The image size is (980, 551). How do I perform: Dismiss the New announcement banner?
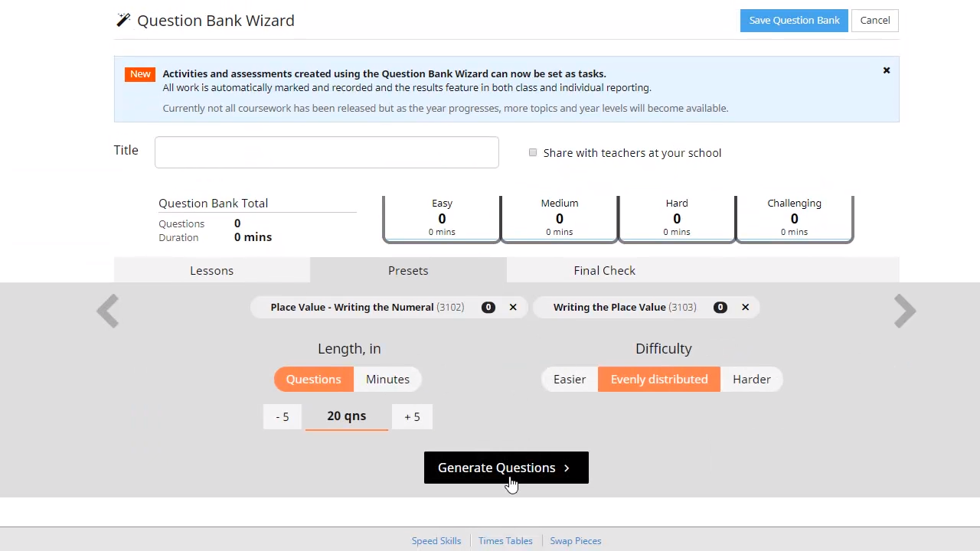click(887, 70)
